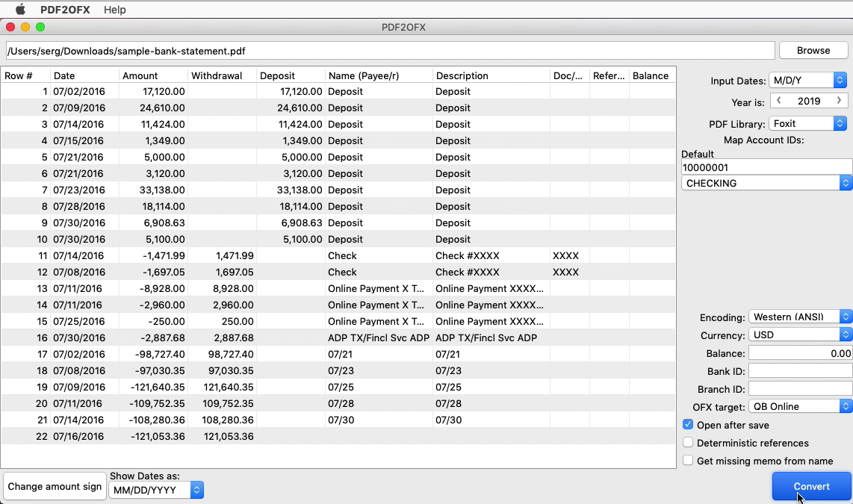Select date cell 07/09/2016 in row 2
This screenshot has height=504, width=853.
[84, 108]
